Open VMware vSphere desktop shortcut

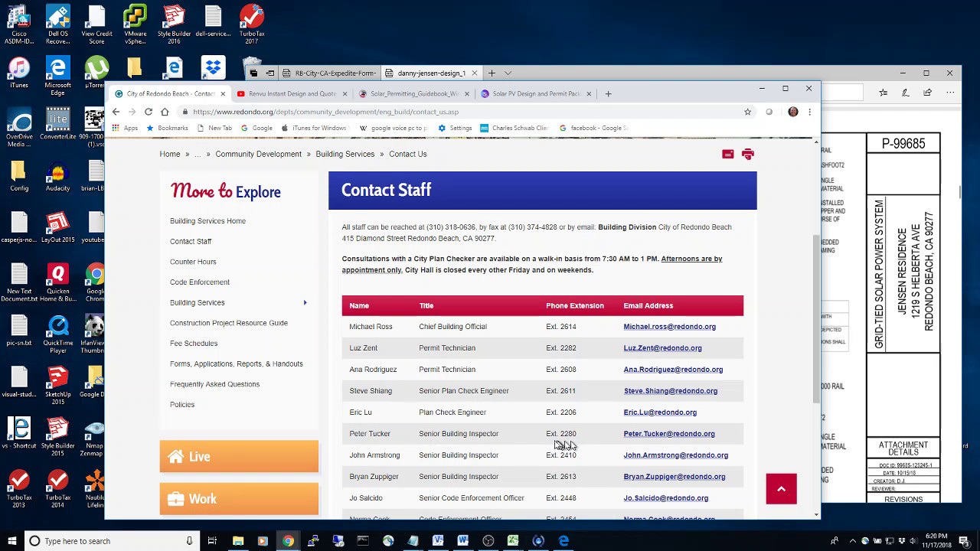click(x=136, y=24)
